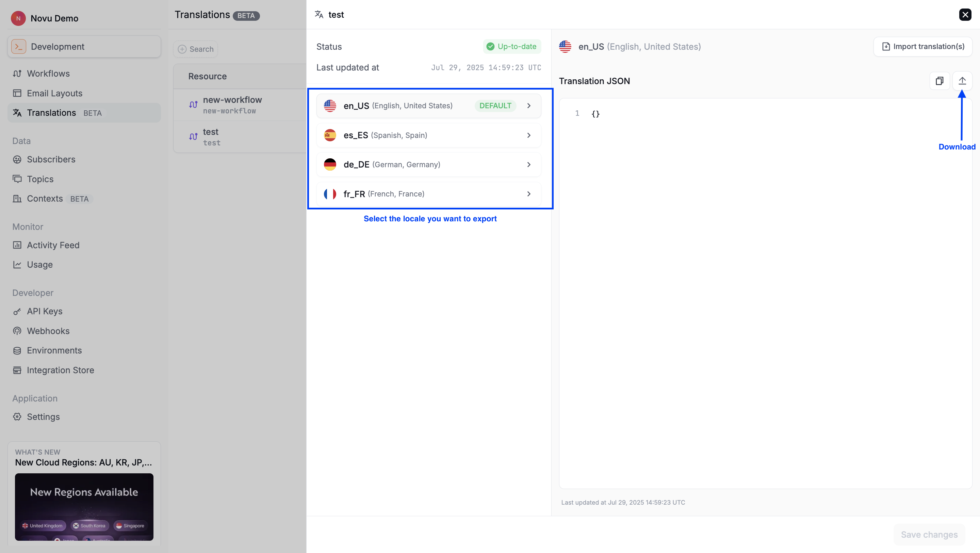Open the New Regions Available thumbnail
The image size is (980, 553).
point(84,507)
